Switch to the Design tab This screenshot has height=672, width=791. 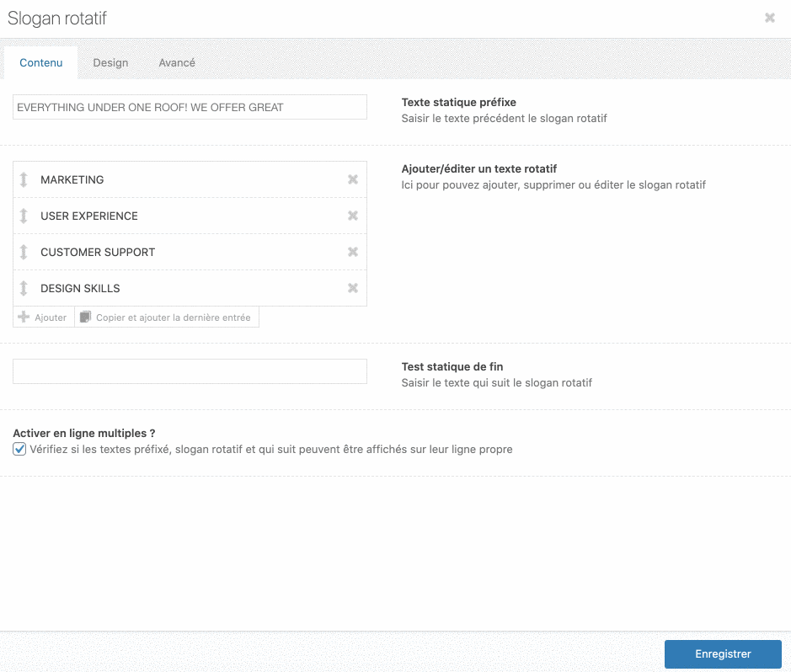pos(110,63)
